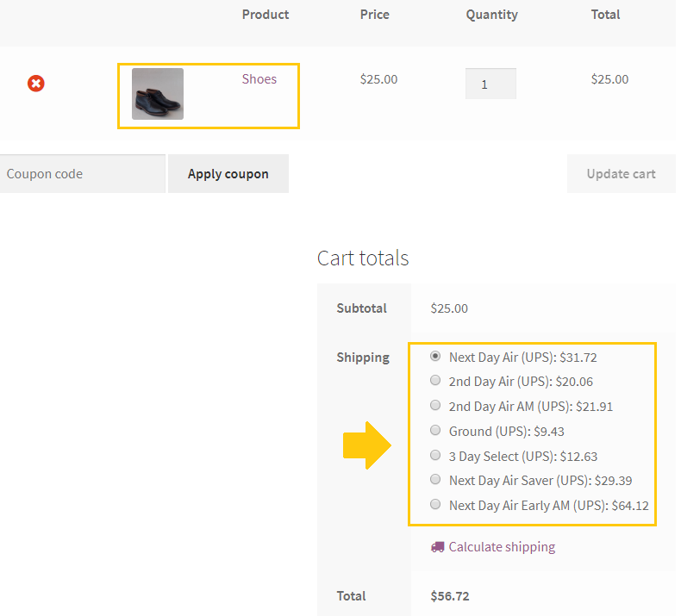Viewport: 681px width, 616px height.
Task: Click the quantity field showing 1
Action: 490,84
